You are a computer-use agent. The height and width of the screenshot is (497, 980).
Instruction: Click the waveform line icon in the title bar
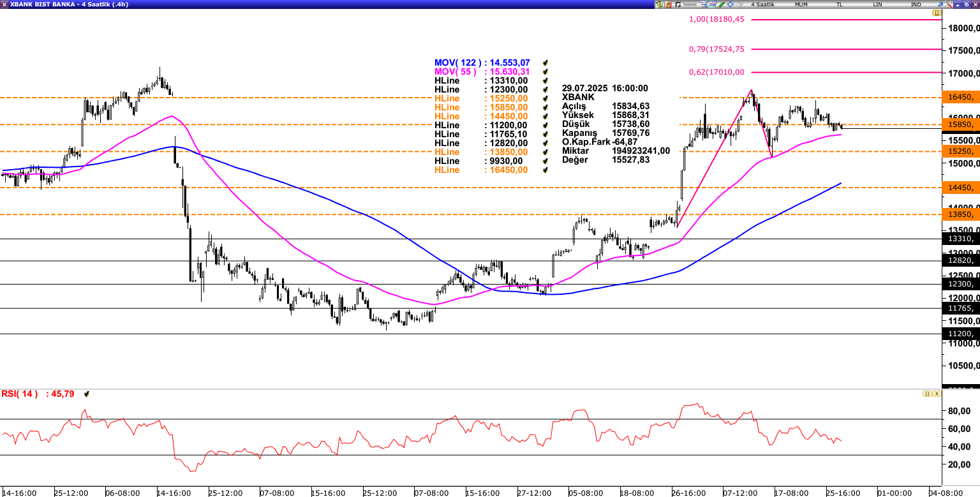pos(739,4)
